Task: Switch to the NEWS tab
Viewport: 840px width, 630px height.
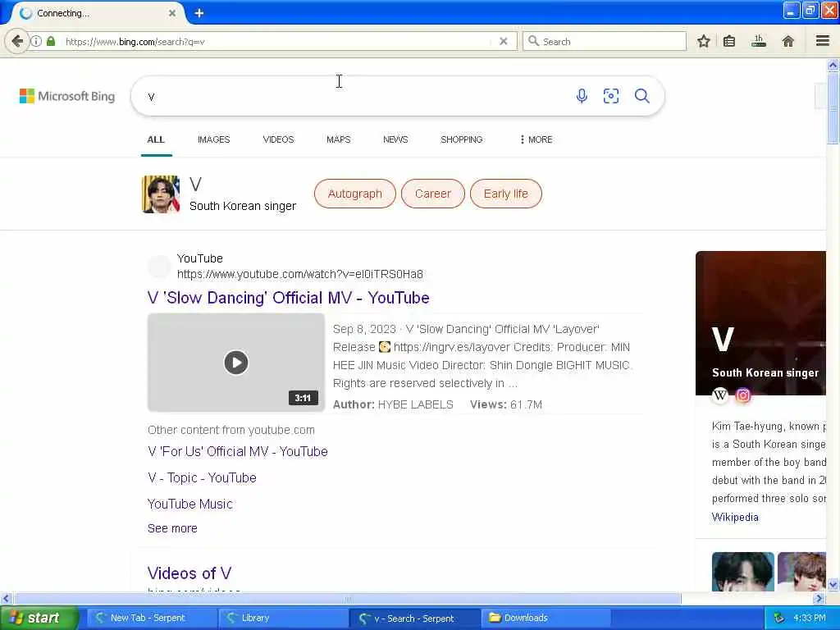Action: [x=395, y=139]
